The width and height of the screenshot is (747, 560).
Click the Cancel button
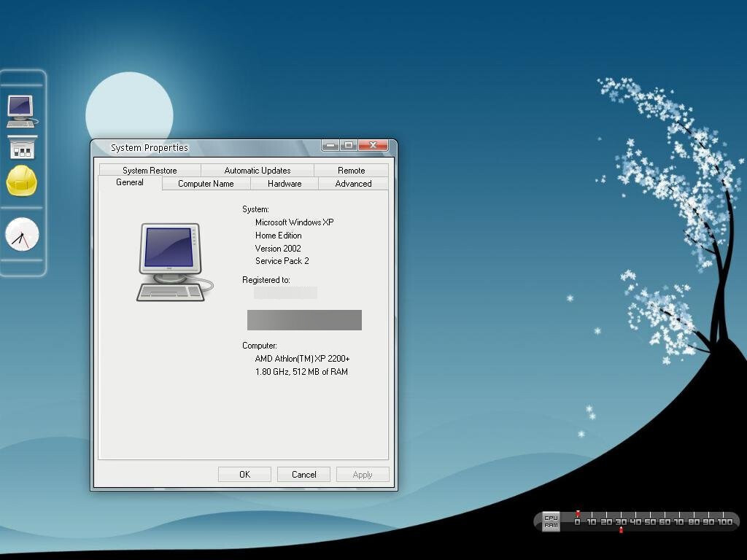coord(303,474)
